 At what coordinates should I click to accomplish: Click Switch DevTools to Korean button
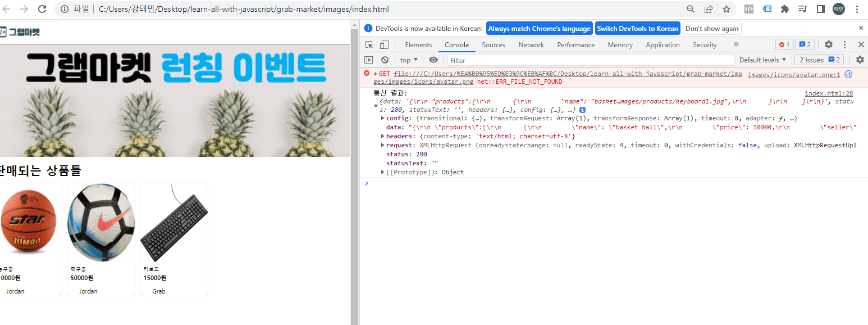(637, 28)
